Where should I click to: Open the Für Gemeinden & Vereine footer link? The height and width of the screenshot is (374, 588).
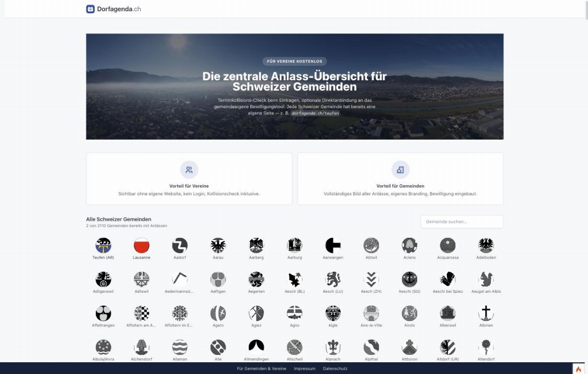point(262,369)
